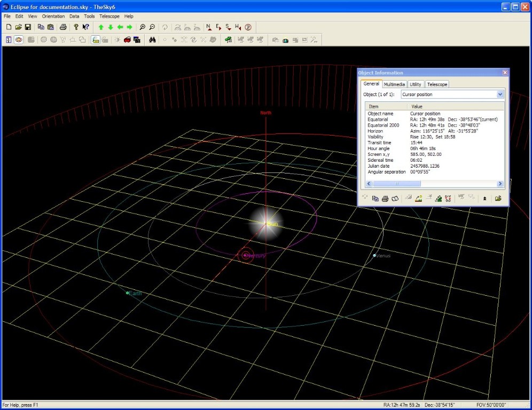Screen dimensions: 532x410
Task: Select Mercury near the red target circle
Action: click(x=245, y=255)
